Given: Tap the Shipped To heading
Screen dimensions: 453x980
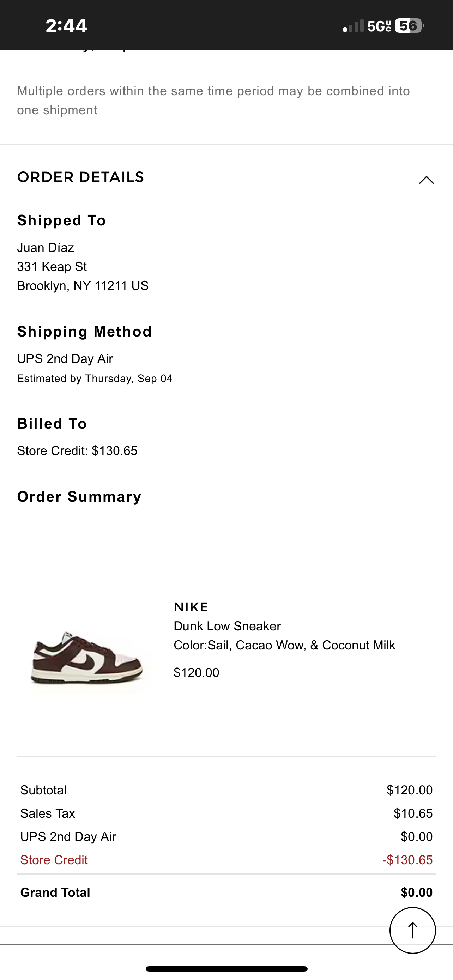Looking at the screenshot, I should tap(62, 220).
